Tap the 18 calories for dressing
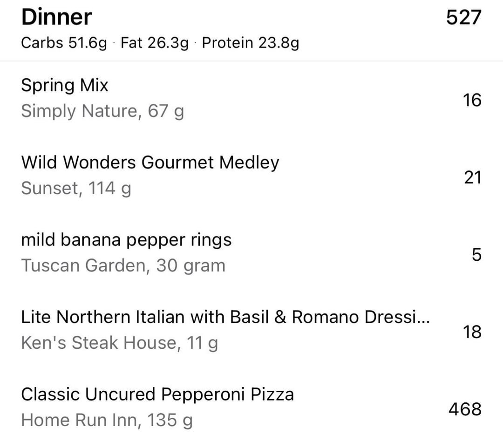The height and width of the screenshot is (448, 503). [472, 332]
